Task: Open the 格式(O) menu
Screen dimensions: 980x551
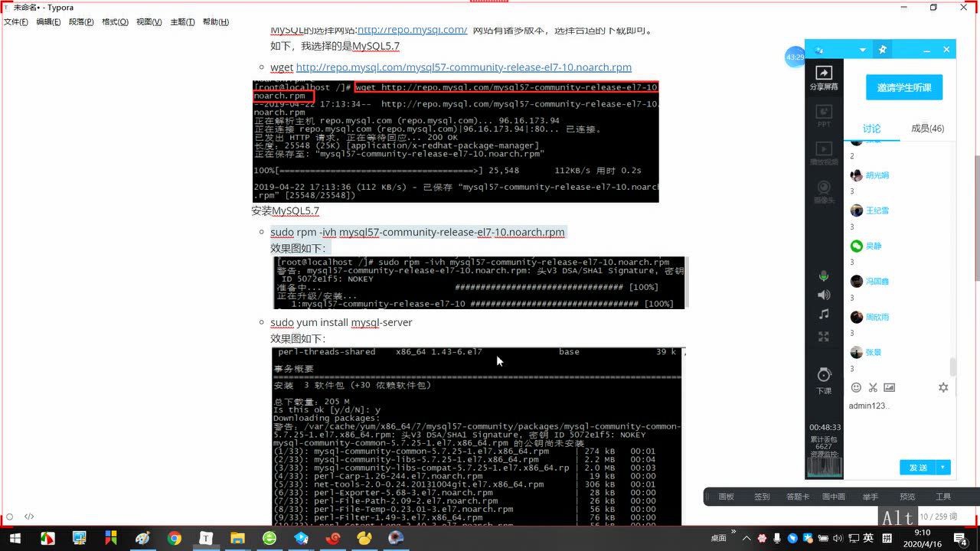Action: (115, 22)
